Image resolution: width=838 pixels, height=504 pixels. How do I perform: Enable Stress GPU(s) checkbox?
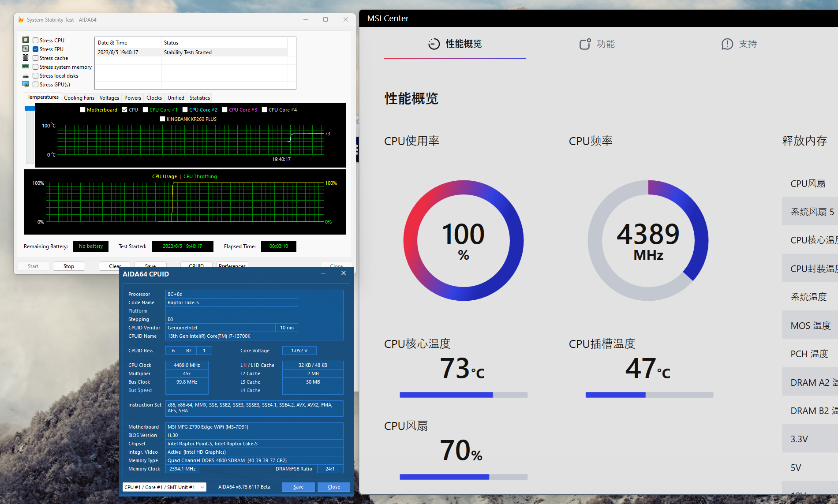pyautogui.click(x=36, y=85)
